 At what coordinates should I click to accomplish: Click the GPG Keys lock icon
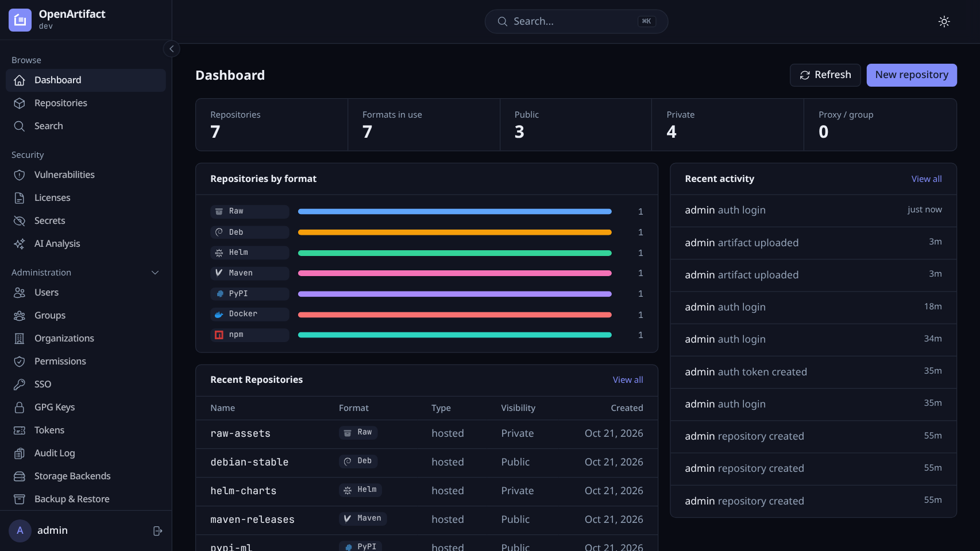20,408
